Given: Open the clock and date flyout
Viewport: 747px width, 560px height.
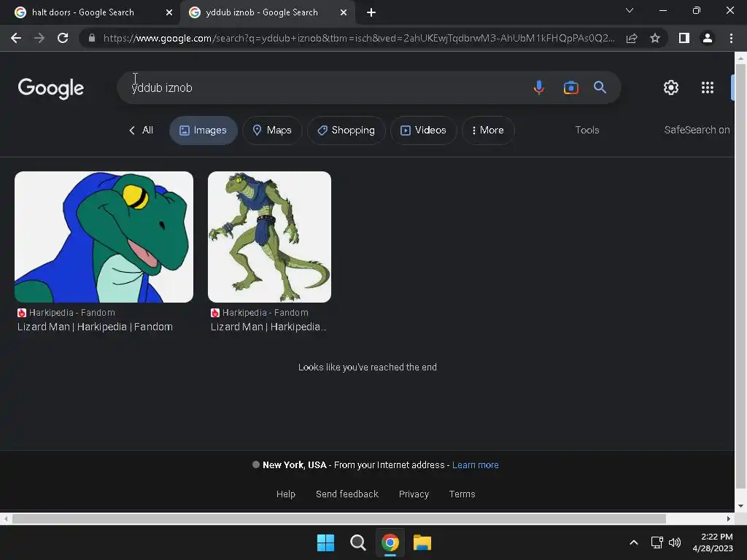Looking at the screenshot, I should [713, 542].
